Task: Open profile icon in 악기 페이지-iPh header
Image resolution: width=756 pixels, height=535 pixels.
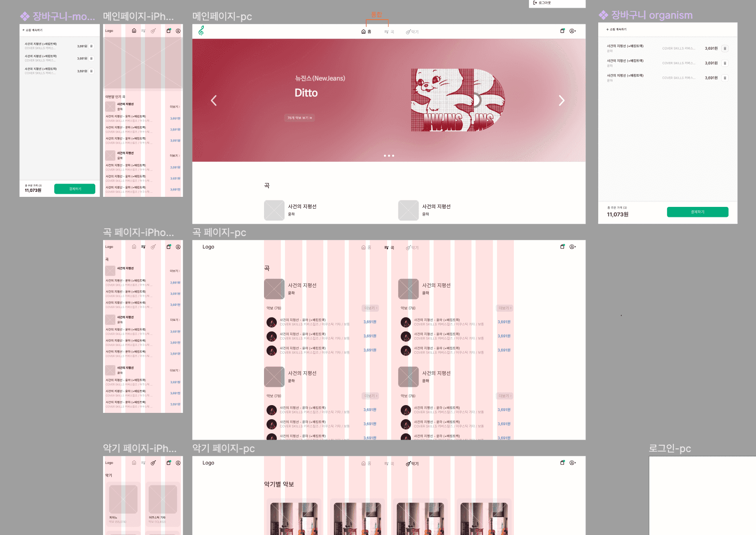Action: point(178,463)
